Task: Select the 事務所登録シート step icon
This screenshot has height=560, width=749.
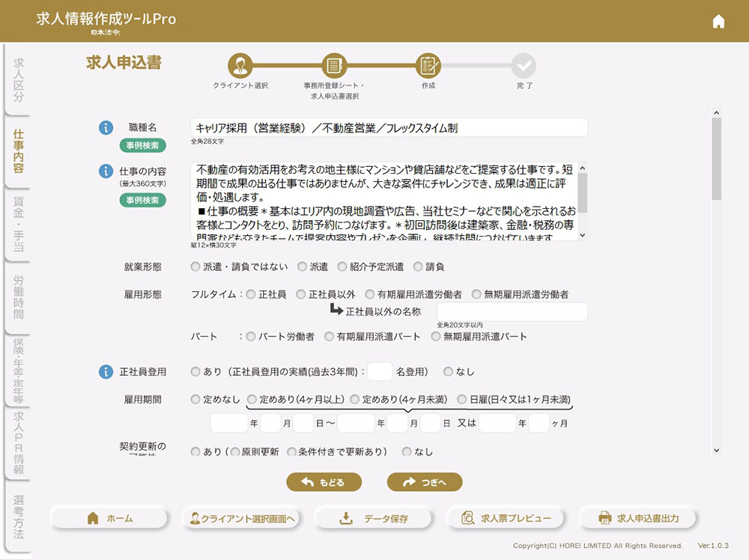Action: (334, 65)
